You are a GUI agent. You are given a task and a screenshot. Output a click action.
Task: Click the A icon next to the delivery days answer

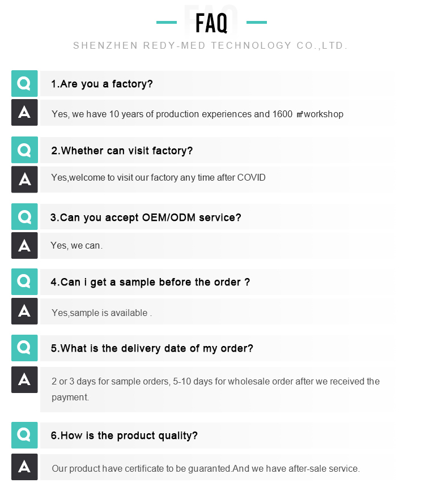(24, 379)
